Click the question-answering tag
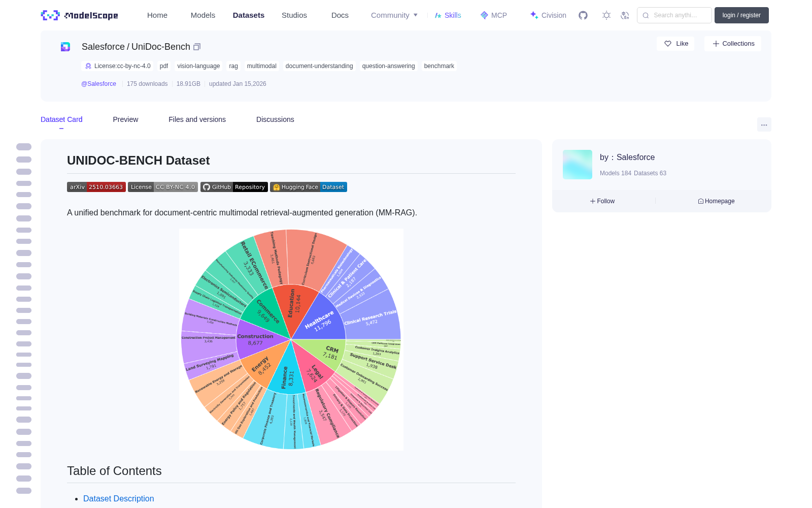 [x=388, y=66]
